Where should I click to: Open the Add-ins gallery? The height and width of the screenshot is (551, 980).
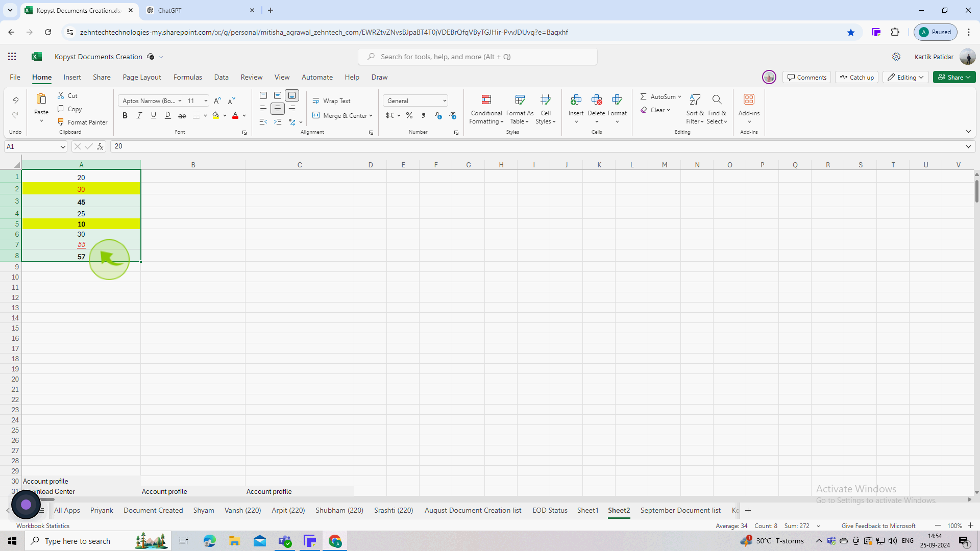[x=749, y=109]
